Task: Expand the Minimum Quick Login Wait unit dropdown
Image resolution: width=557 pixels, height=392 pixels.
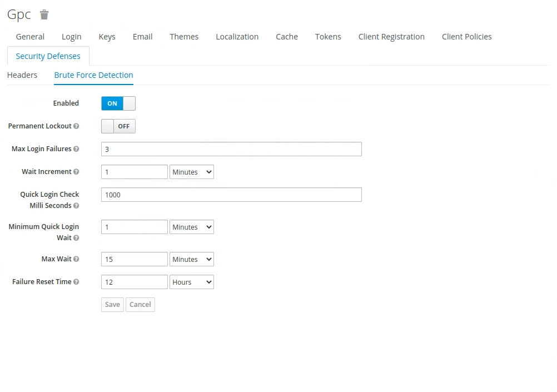Action: (x=191, y=227)
